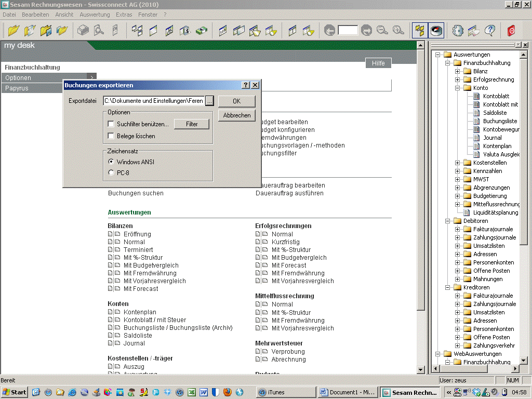The image size is (532, 399).
Task: Expand the Bilanz tree node
Action: click(458, 71)
